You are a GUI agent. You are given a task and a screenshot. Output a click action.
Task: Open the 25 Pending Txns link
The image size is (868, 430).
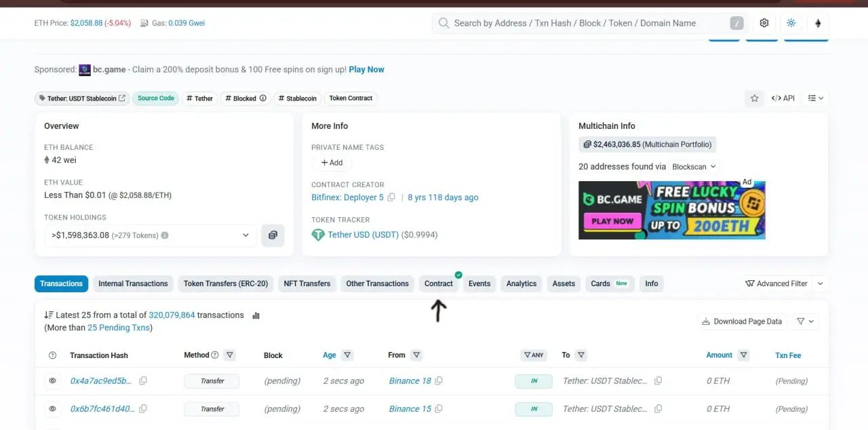(119, 328)
